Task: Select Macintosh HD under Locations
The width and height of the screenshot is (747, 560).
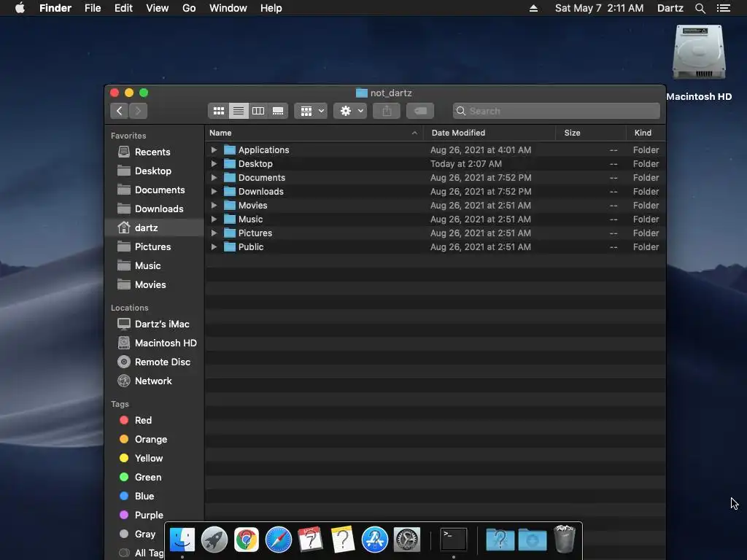Action: click(155, 343)
